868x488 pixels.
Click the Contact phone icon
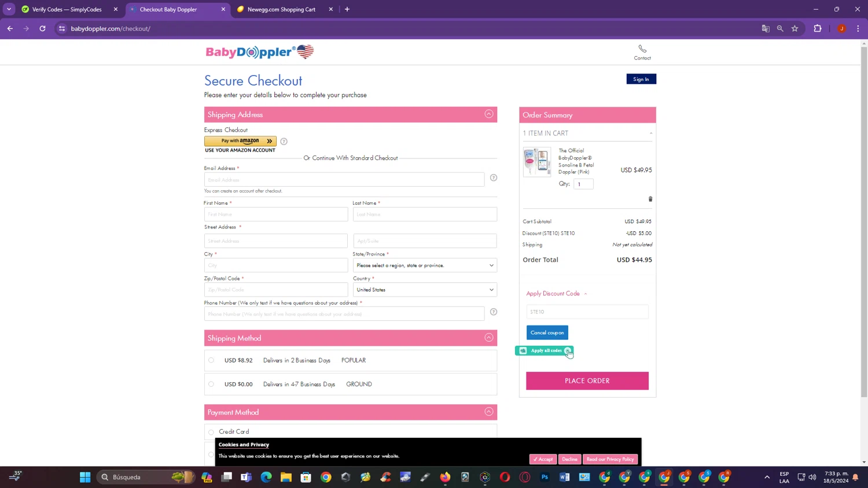642,49
